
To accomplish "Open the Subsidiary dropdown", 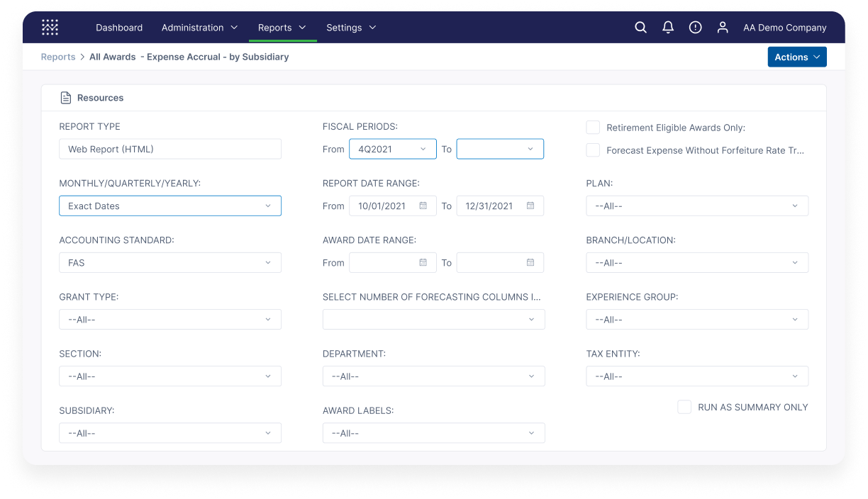I will click(x=170, y=432).
